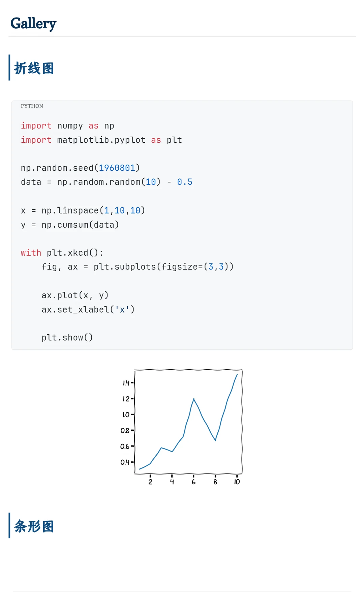
Task: Click the blue bar beside 折线图
Action: (x=9, y=67)
